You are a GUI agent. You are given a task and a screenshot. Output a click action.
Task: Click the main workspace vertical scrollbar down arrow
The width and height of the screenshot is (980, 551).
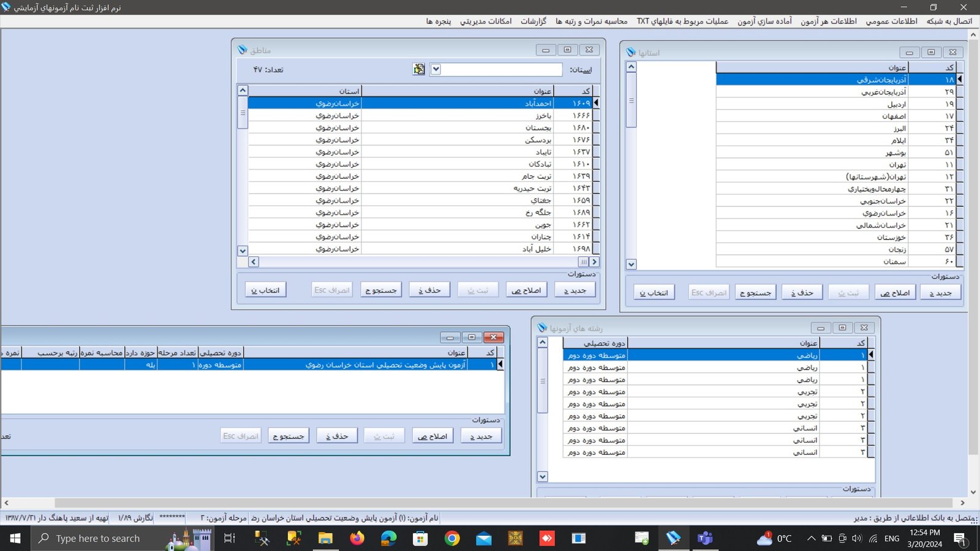tap(973, 492)
